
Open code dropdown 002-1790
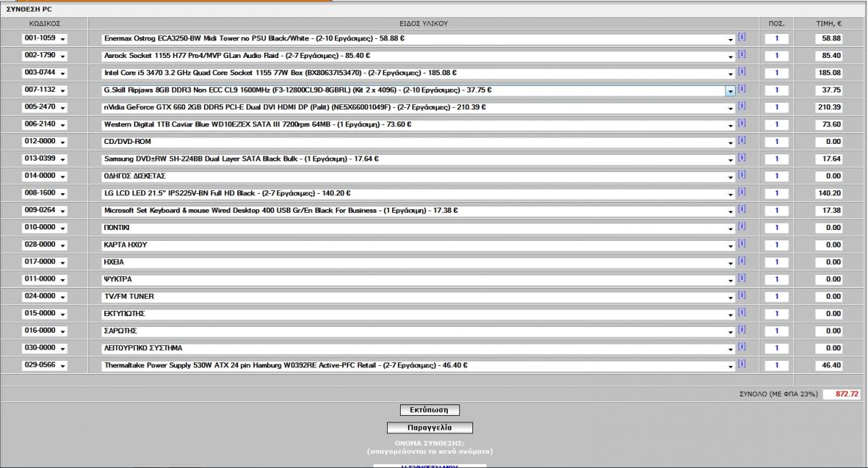44,56
